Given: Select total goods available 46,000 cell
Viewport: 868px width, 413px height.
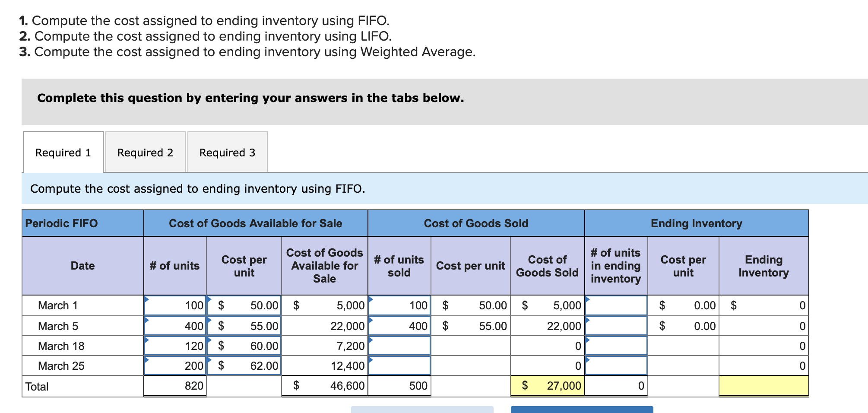Looking at the screenshot, I should [x=325, y=386].
